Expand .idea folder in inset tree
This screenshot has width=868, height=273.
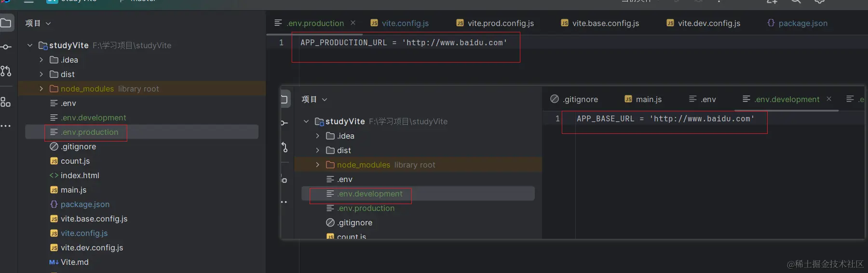click(x=317, y=136)
